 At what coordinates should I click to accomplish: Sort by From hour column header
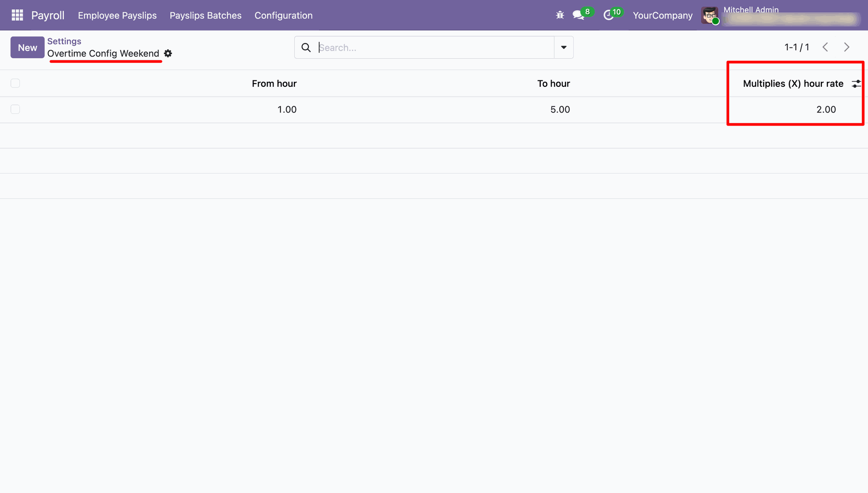click(x=274, y=84)
